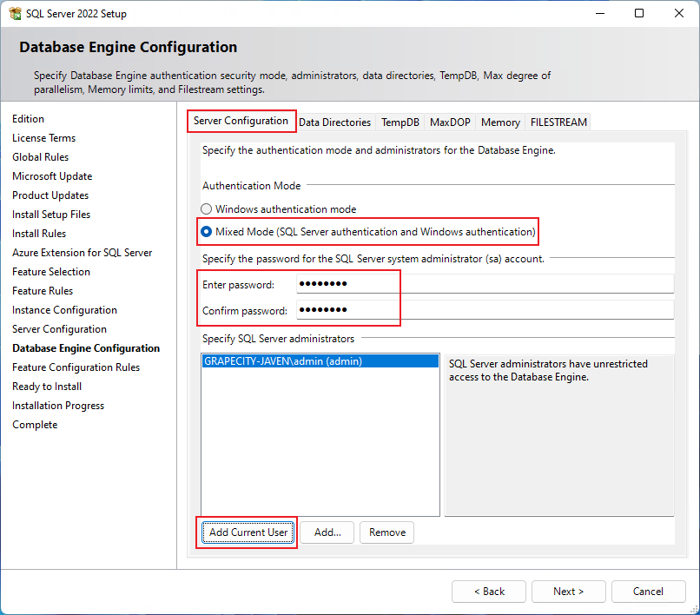
Task: Minimize the SQL Server Setup window
Action: (x=600, y=13)
